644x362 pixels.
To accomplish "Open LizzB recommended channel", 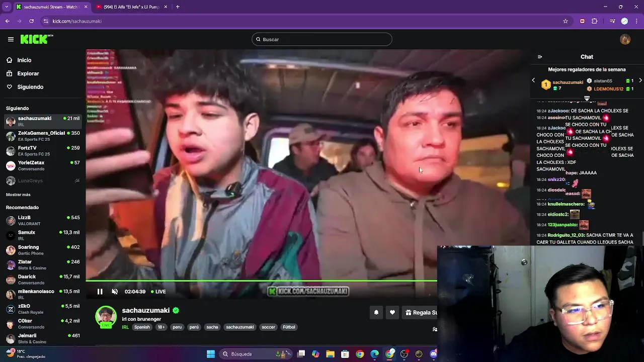I will [42, 220].
